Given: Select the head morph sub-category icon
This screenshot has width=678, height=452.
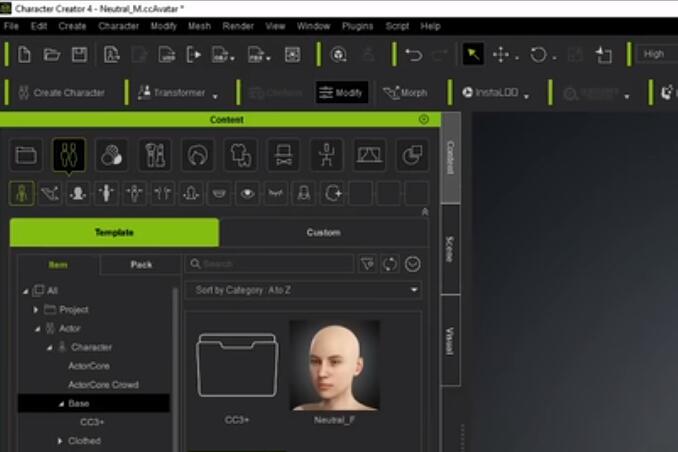Looking at the screenshot, I should point(78,193).
